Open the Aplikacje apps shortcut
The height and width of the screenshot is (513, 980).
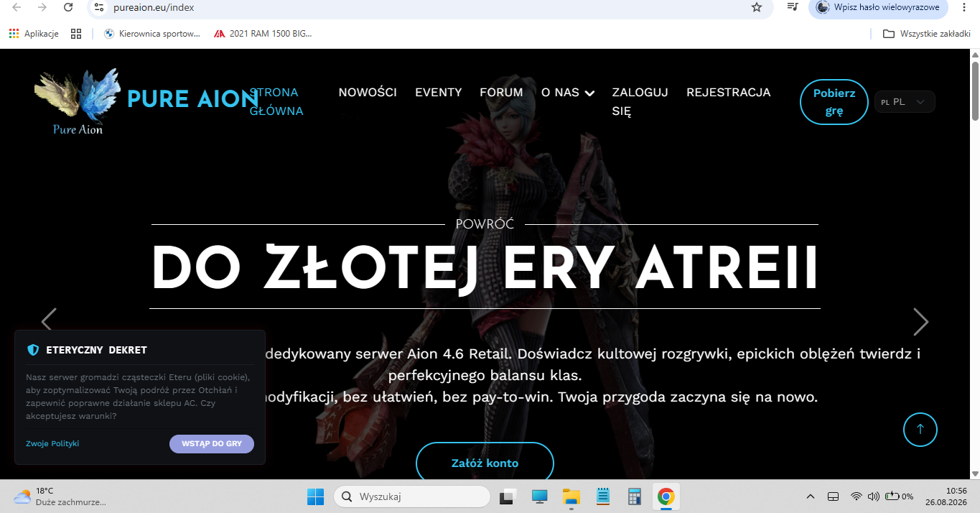coord(34,33)
